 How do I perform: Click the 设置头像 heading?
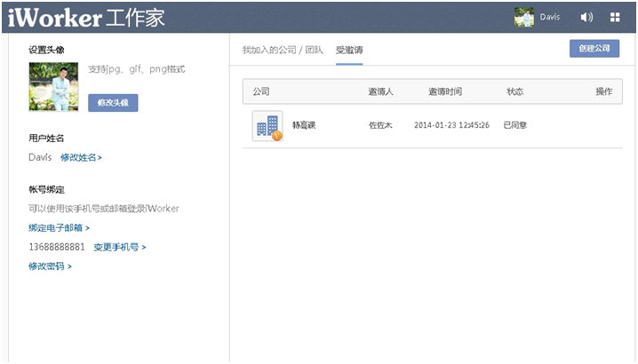tap(46, 50)
